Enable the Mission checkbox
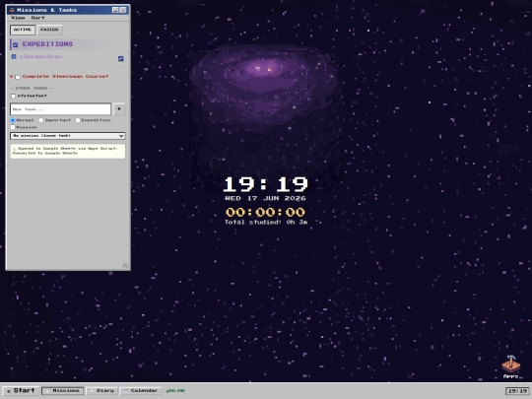Viewport: 532px width, 399px height. point(13,127)
